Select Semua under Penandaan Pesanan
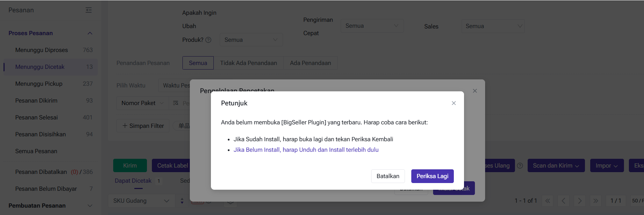 tap(198, 63)
